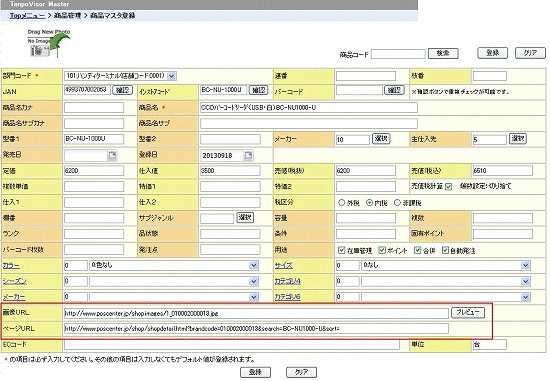Click the 選択 button next to メーカー code

click(x=381, y=139)
